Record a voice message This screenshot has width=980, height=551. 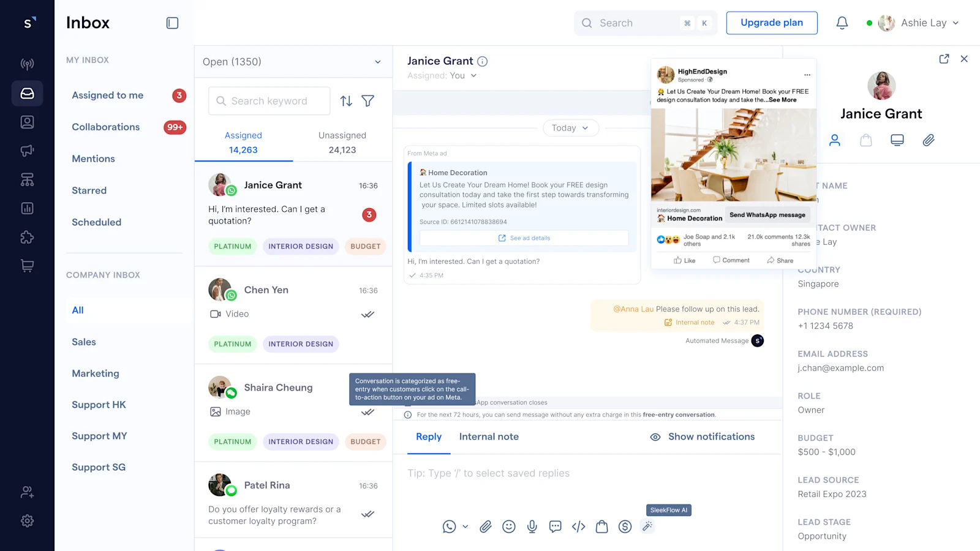pyautogui.click(x=532, y=527)
